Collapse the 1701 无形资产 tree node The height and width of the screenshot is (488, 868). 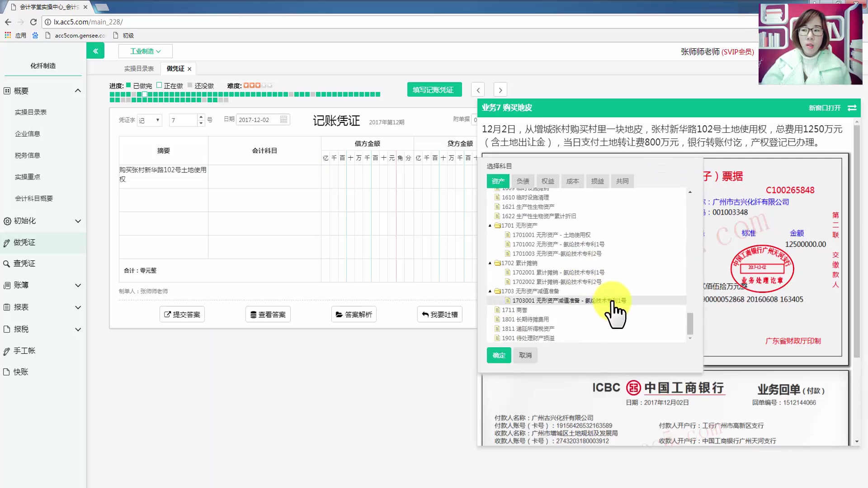pos(490,225)
